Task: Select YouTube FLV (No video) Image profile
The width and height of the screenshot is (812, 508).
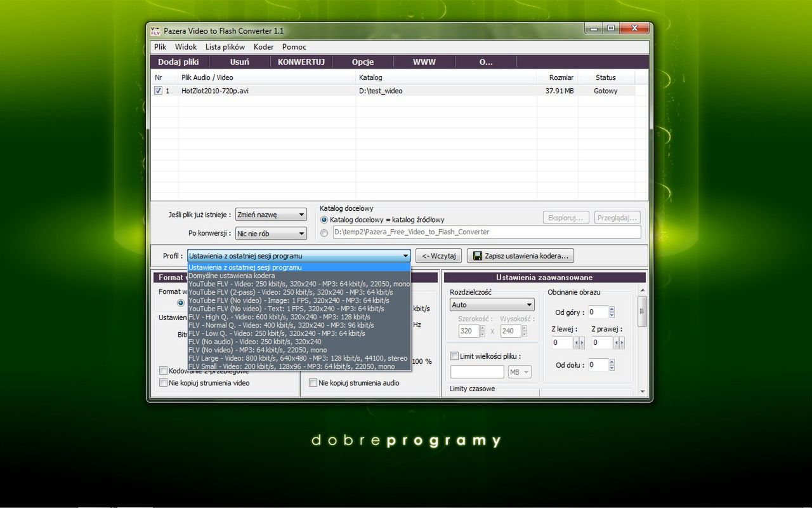Action: pyautogui.click(x=299, y=300)
